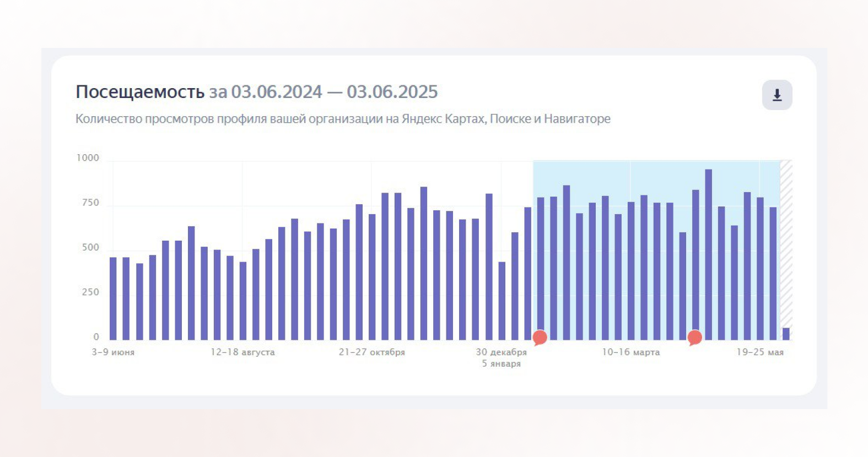The image size is (868, 457).
Task: Click the light blue highlighted period area
Action: (x=656, y=182)
